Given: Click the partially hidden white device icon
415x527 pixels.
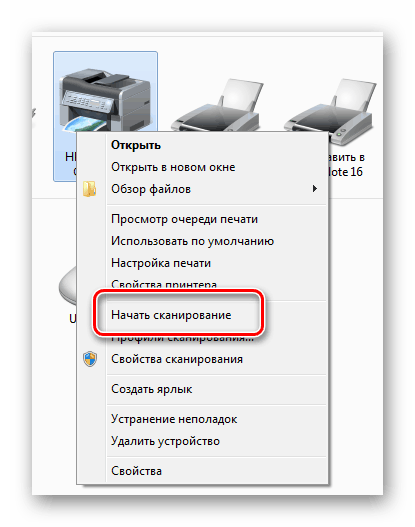Looking at the screenshot, I should pos(67,286).
